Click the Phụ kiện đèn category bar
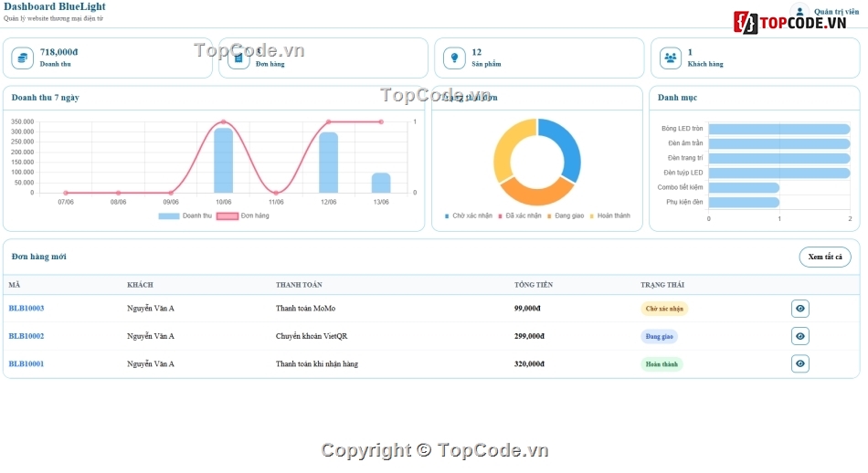Viewport: 868px width, 473px height. (x=744, y=203)
